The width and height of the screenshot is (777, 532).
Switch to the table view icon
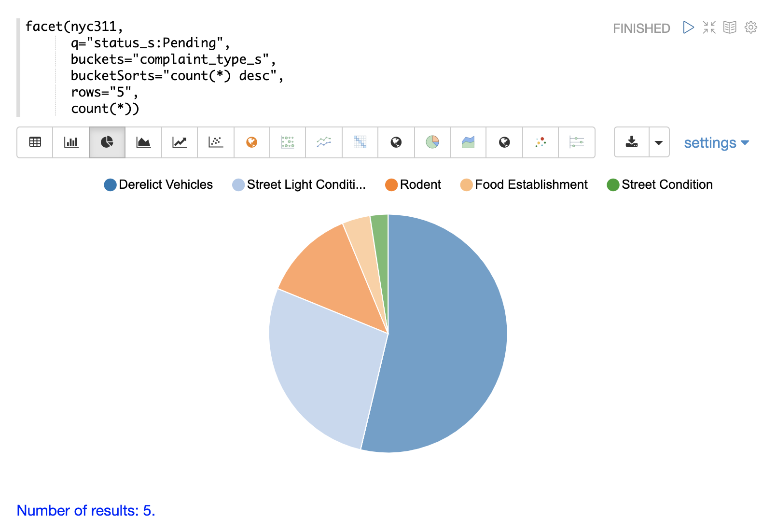[35, 142]
